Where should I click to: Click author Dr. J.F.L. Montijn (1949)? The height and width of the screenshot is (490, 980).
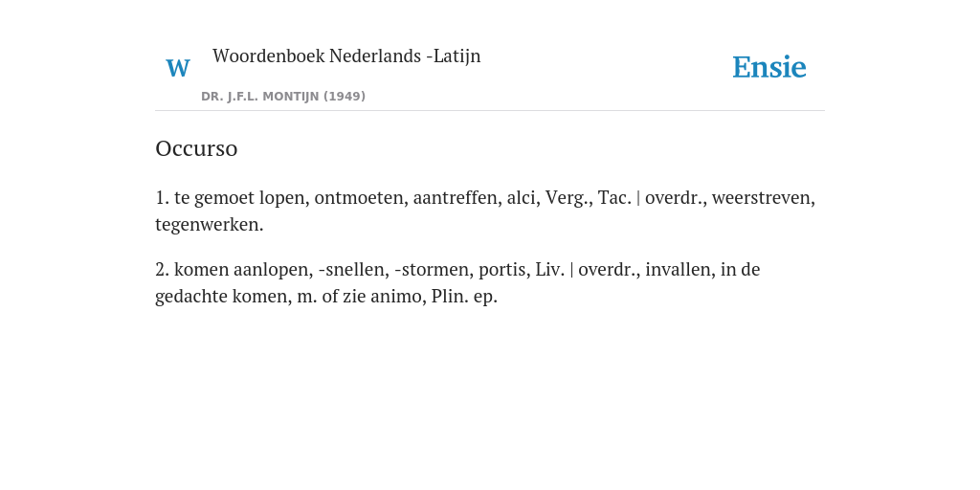point(283,97)
